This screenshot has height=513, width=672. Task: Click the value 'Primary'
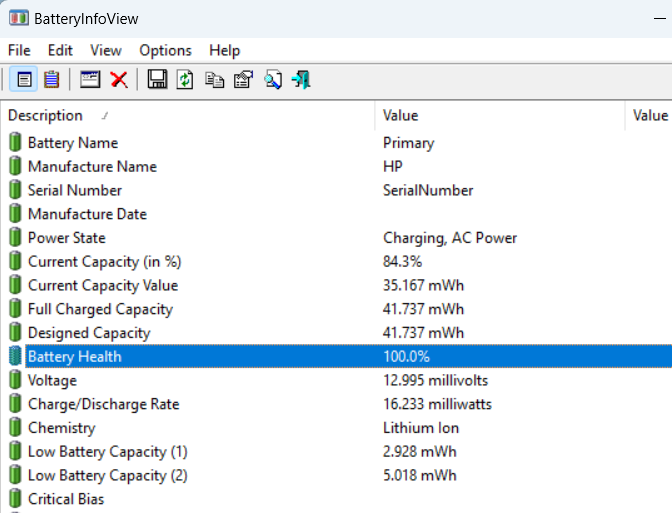[408, 143]
